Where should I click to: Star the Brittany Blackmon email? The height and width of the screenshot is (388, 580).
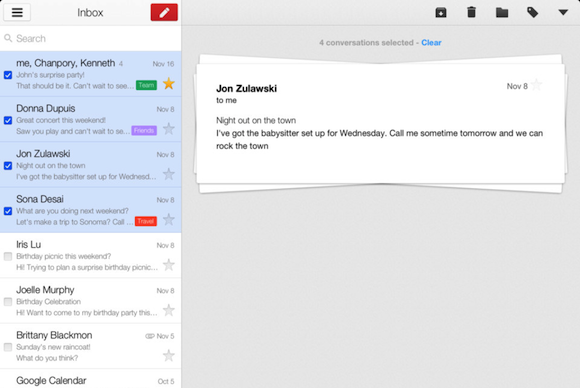tap(169, 355)
